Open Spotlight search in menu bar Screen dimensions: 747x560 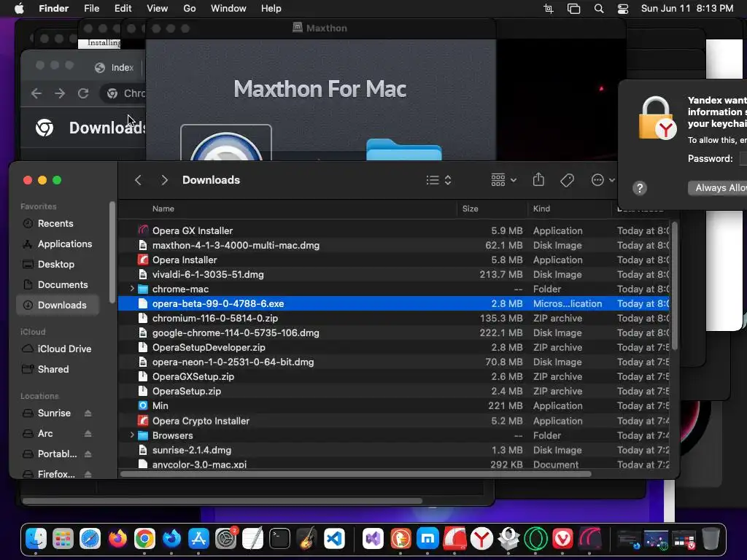tap(599, 9)
